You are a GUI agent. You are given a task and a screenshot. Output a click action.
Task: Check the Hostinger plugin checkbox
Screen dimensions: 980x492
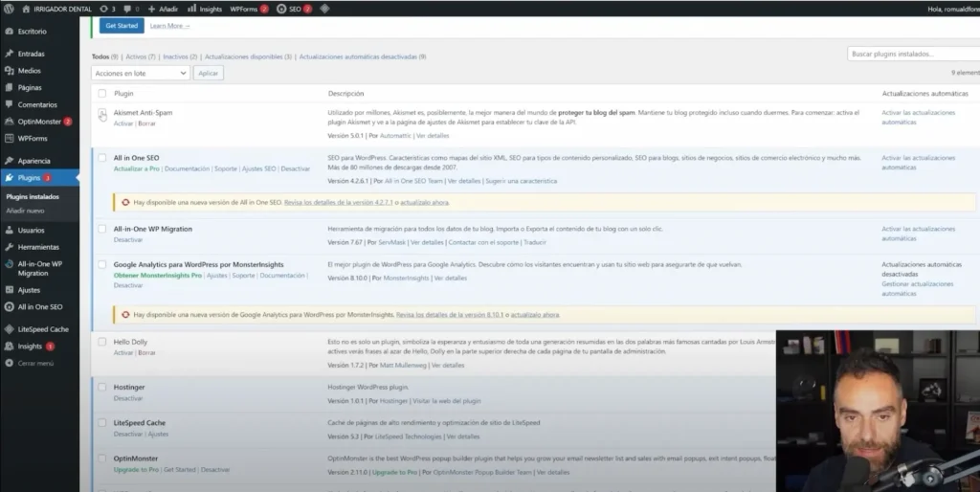[101, 387]
